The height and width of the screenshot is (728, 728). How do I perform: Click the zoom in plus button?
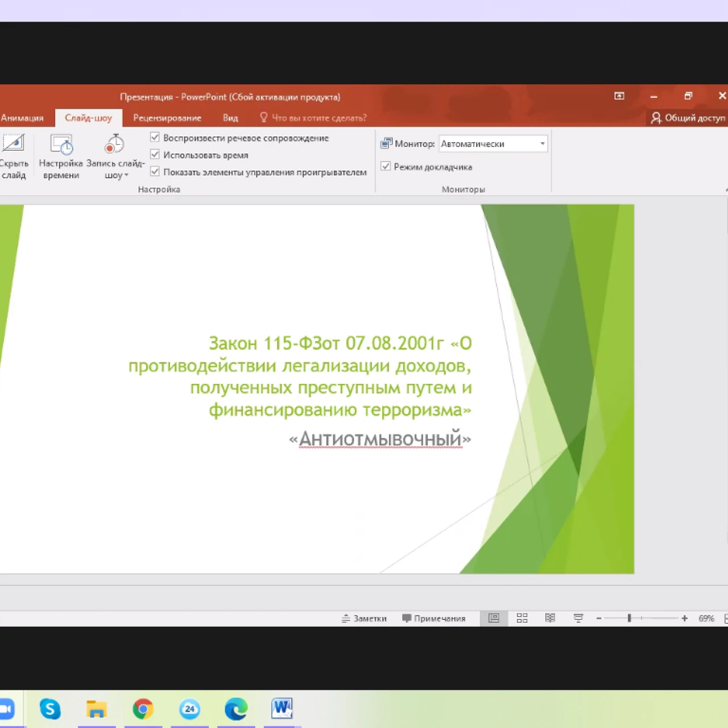pos(685,618)
